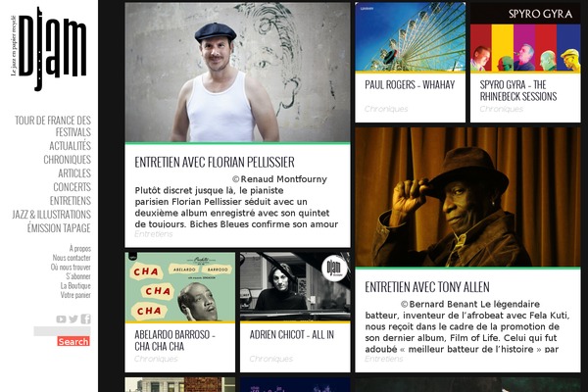Open Tony Allen portrait photo

click(x=467, y=197)
